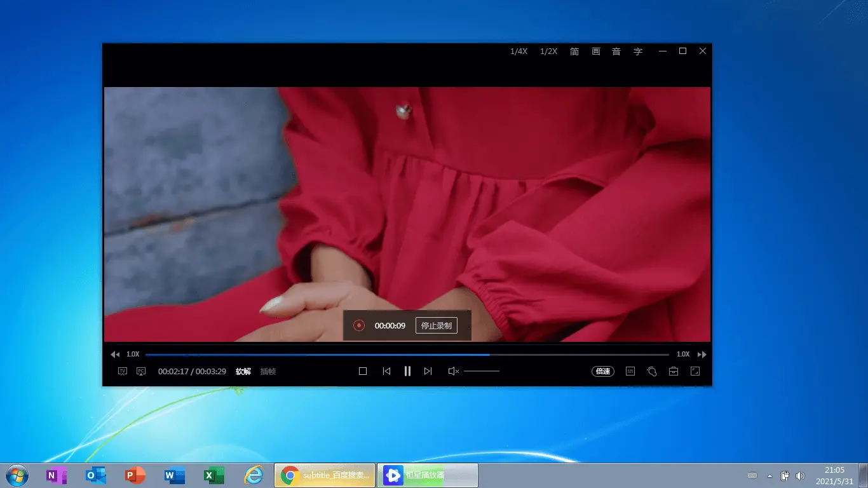This screenshot has width=868, height=488.
Task: Switch to 简 minimal mode
Action: pos(574,51)
